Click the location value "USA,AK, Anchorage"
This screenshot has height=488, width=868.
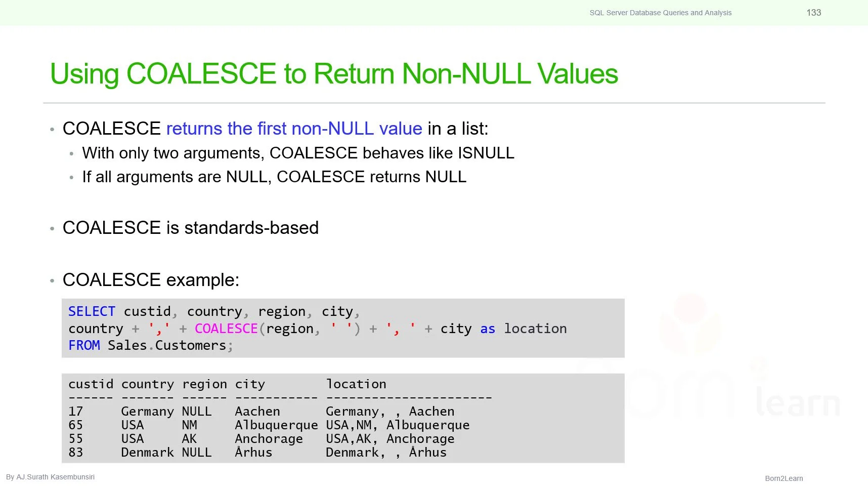pos(390,439)
